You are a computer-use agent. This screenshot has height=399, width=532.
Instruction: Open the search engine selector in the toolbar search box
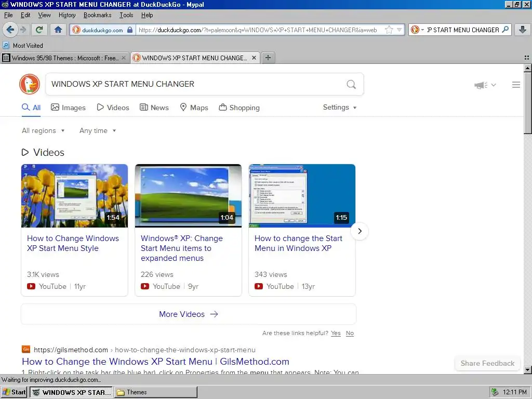417,30
